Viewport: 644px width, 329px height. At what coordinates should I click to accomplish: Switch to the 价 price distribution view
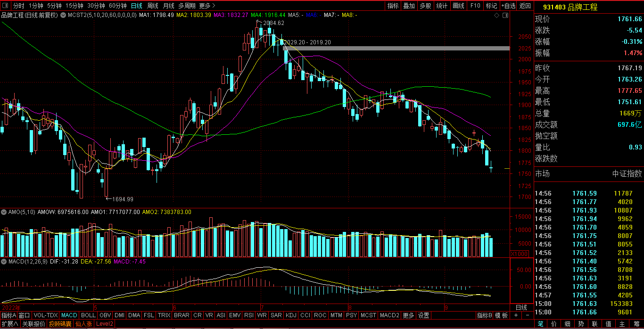click(x=554, y=324)
